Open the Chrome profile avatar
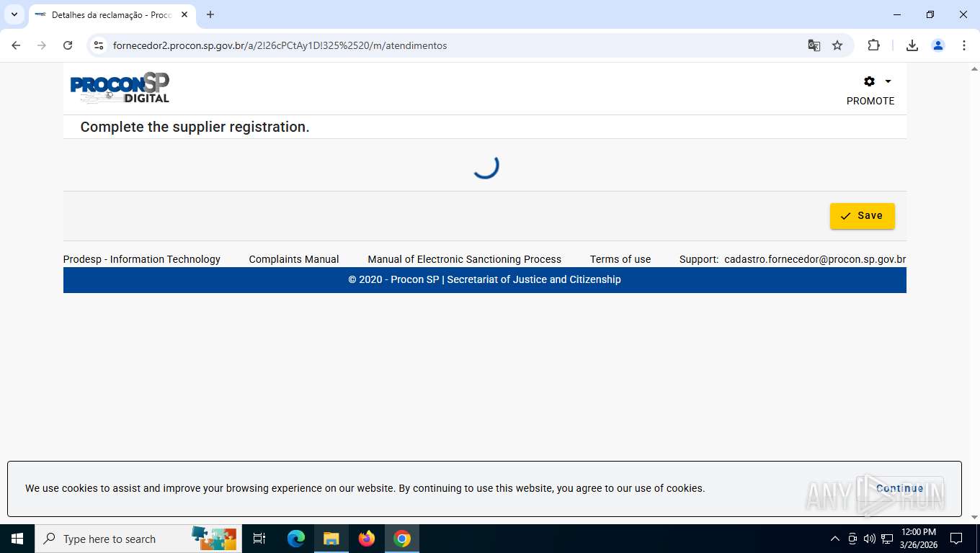 click(x=938, y=45)
